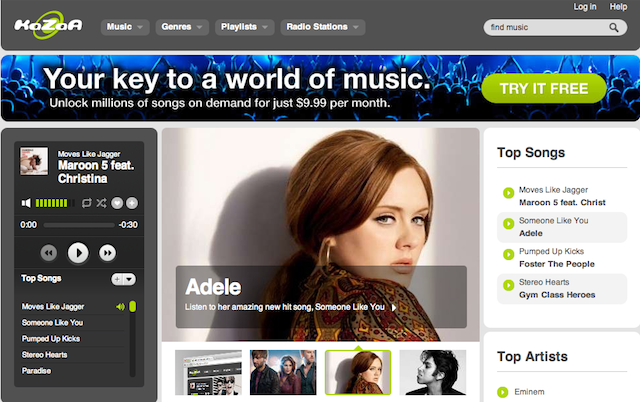Click the TRY IT FREE button
The image size is (640, 402).
tap(544, 89)
